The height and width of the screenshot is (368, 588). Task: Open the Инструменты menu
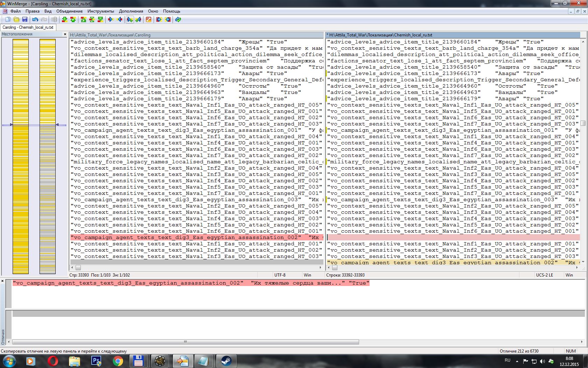tap(101, 11)
